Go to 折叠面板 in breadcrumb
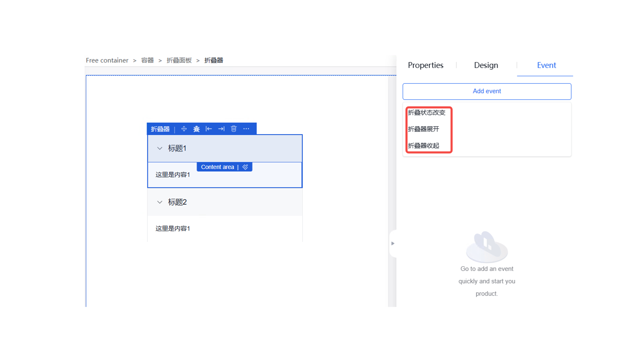 point(179,60)
